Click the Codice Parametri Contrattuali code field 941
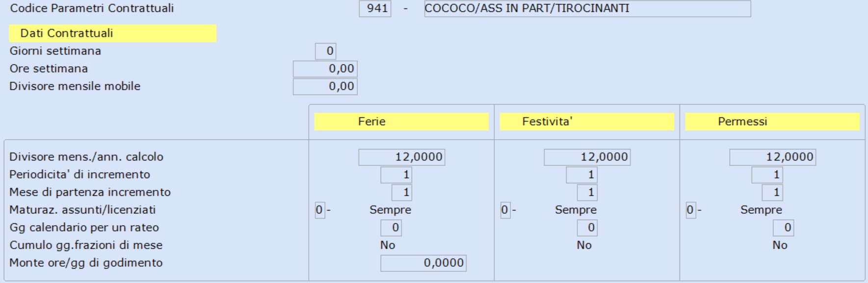The width and height of the screenshot is (868, 283). point(375,8)
